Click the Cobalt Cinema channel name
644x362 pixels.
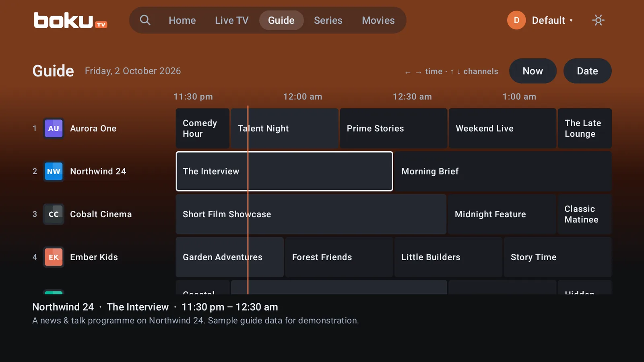pos(101,214)
